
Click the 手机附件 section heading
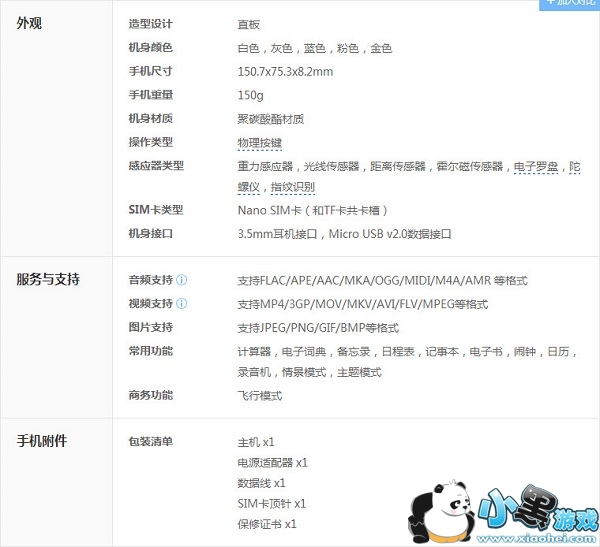42,441
